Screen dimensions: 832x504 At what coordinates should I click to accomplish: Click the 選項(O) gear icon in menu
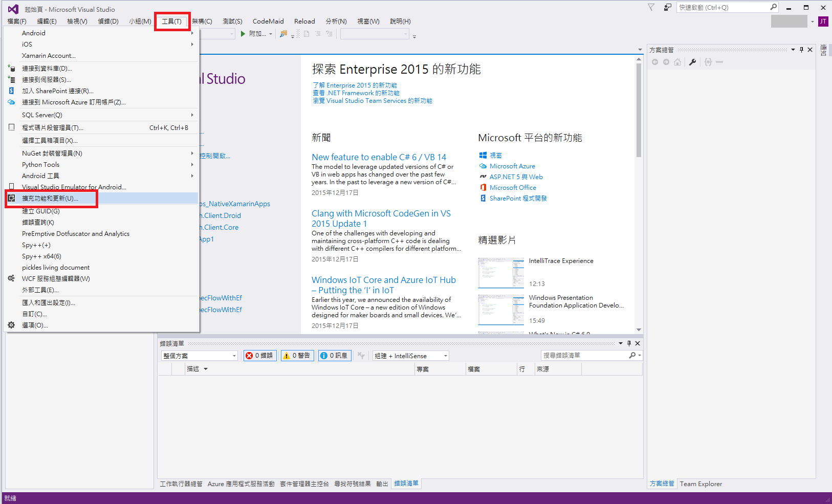click(x=11, y=325)
